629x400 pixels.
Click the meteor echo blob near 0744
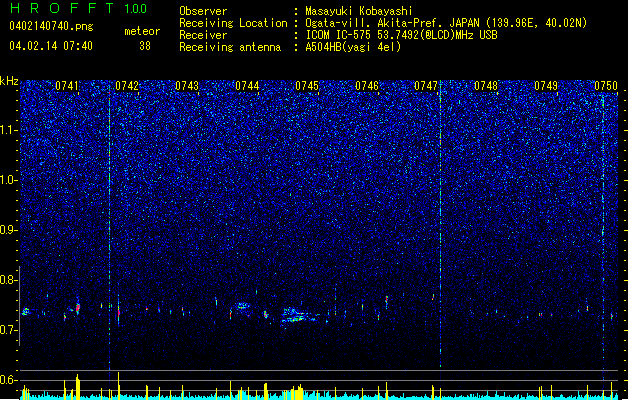coord(242,306)
